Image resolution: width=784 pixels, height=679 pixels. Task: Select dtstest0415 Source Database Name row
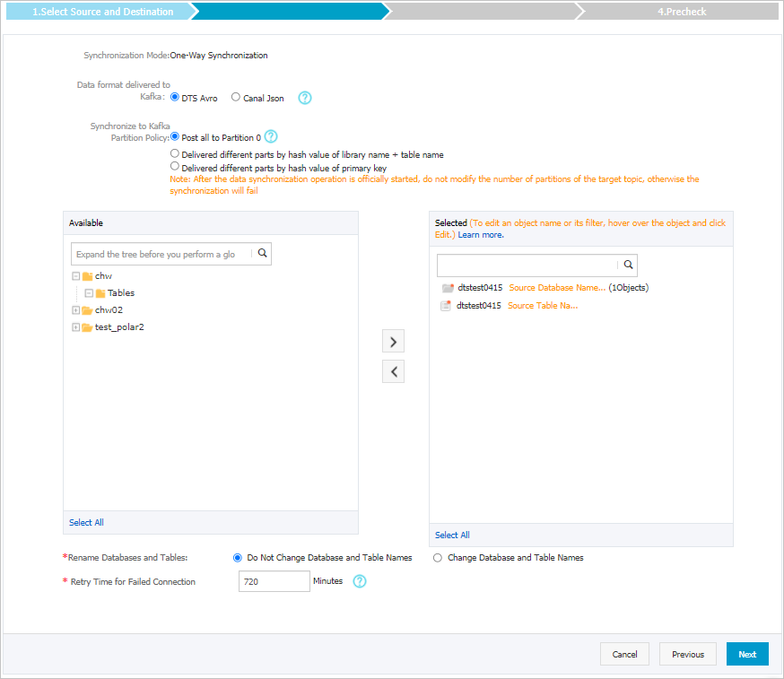click(x=545, y=288)
